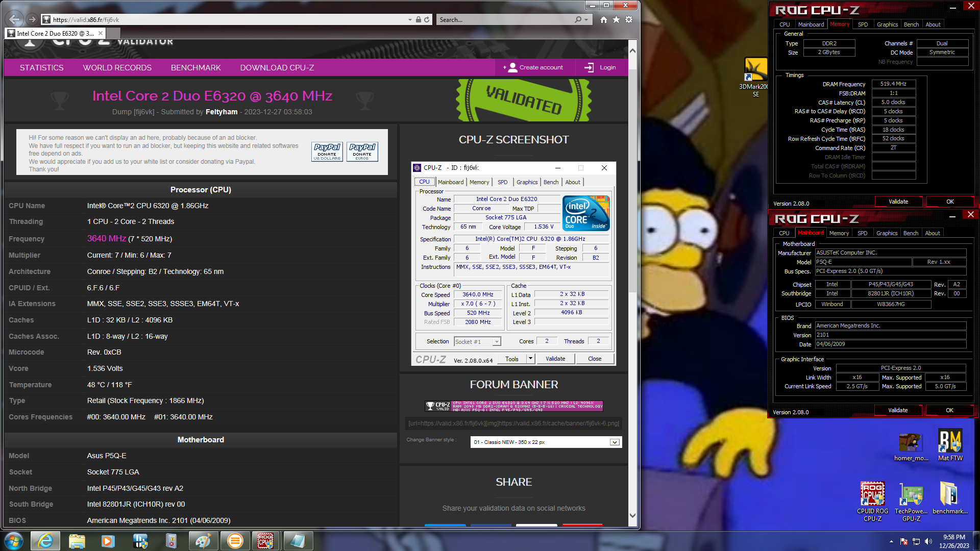
Task: Go back in Internet Explorer
Action: (x=15, y=19)
